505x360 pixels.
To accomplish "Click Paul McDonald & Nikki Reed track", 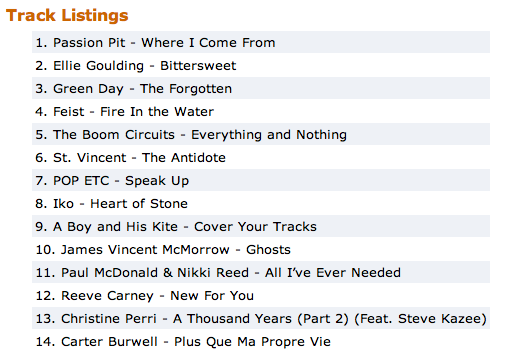I will click(x=261, y=272).
